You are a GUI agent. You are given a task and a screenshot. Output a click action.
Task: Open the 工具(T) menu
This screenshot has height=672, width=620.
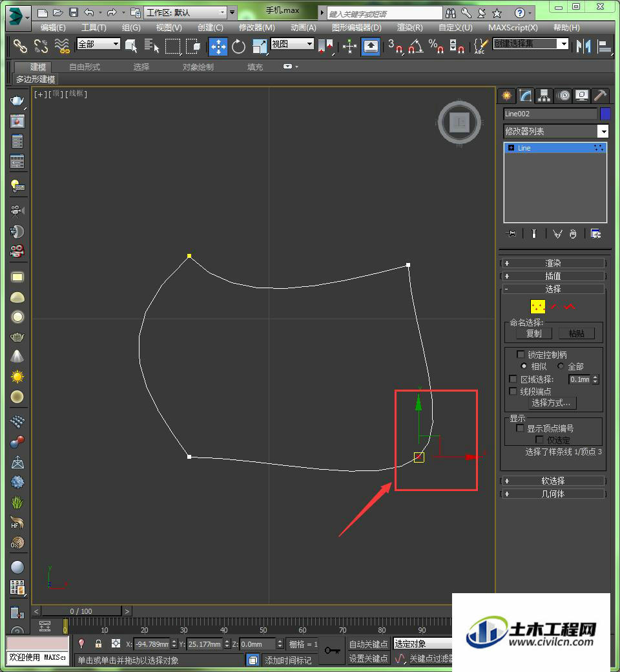94,27
